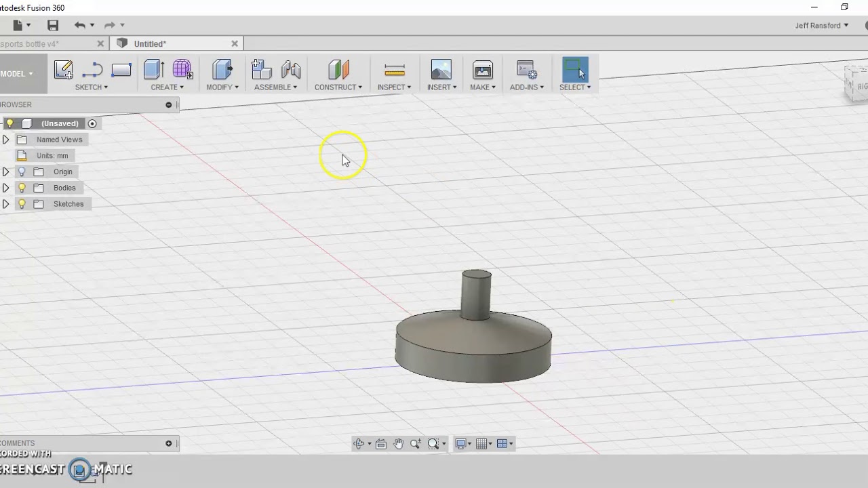Open the Jeff Ransford account dropdown

(822, 25)
